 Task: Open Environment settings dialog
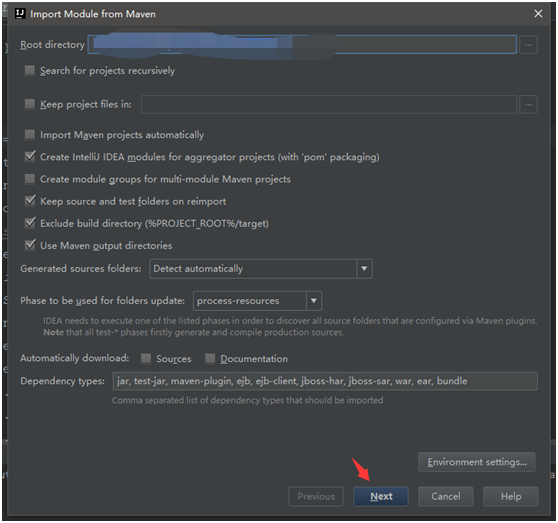coord(477,462)
